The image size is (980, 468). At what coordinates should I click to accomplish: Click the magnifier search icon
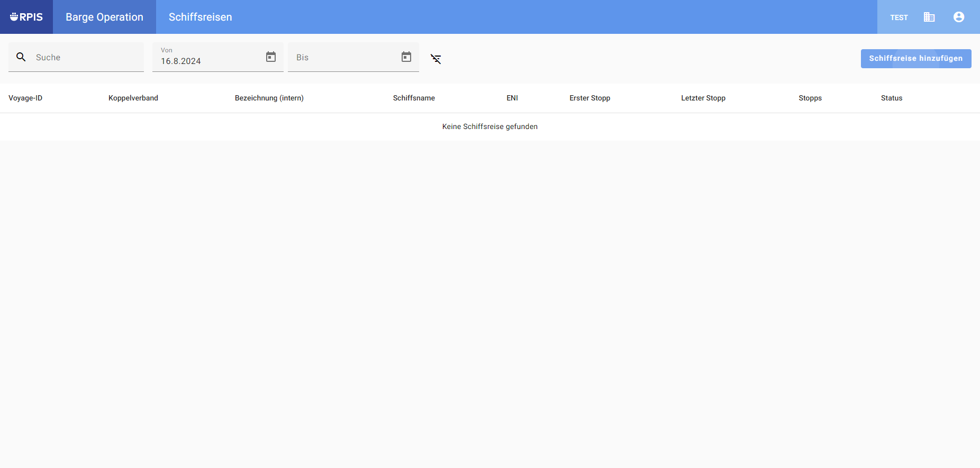(x=21, y=57)
